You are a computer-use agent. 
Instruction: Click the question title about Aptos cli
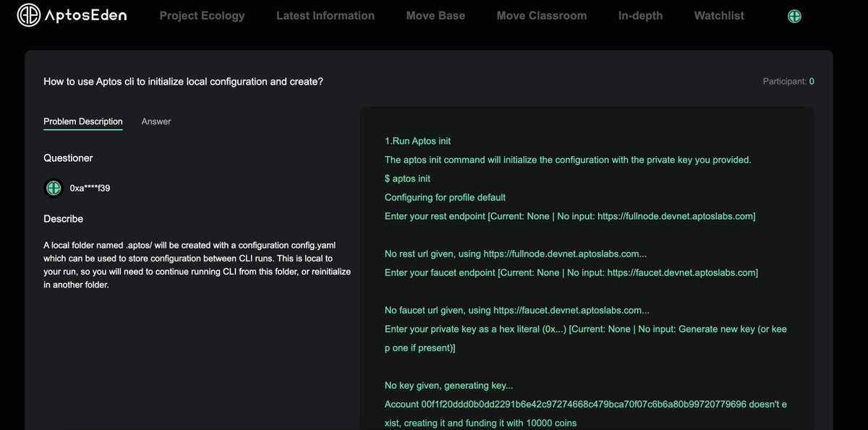(183, 82)
